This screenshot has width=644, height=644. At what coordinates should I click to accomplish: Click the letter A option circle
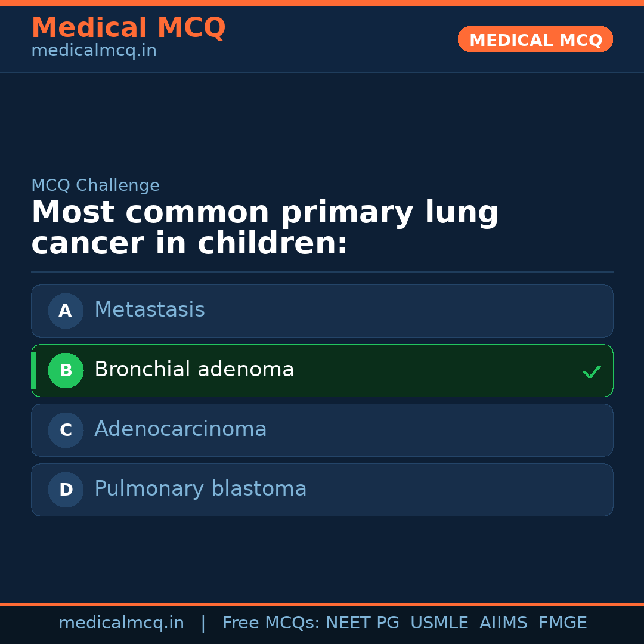pos(66,311)
